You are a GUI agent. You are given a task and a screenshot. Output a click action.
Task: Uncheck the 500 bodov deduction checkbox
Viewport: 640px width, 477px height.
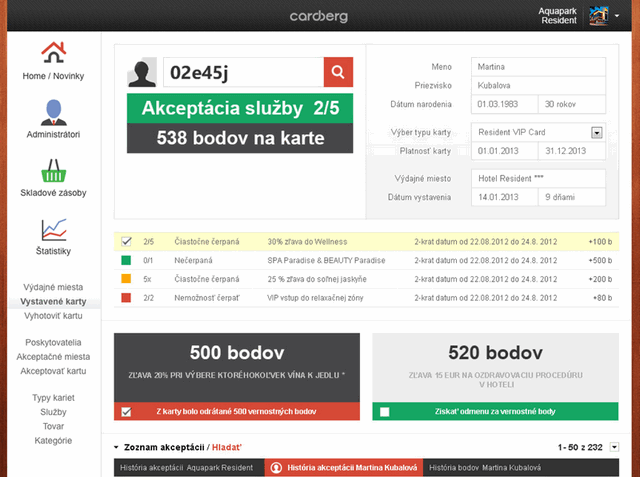coord(126,412)
